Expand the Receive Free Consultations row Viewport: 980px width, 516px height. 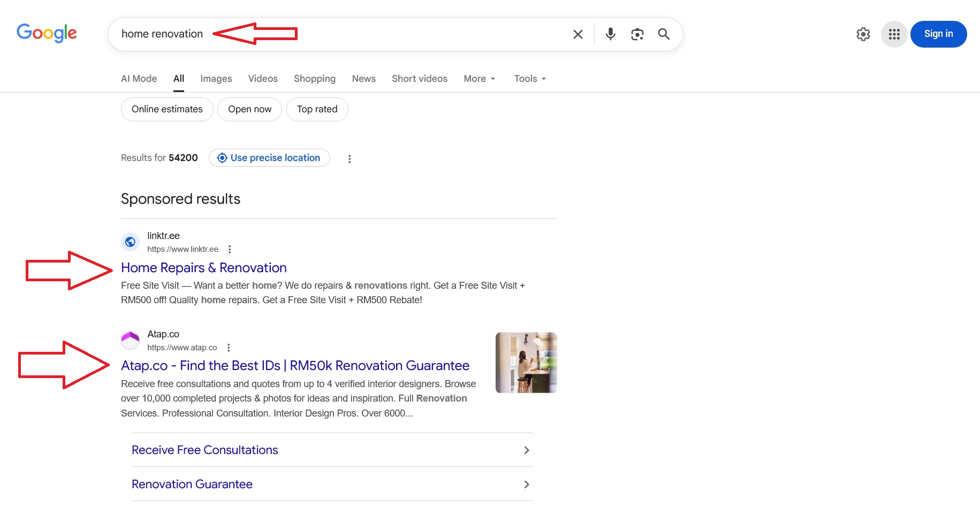coord(332,450)
